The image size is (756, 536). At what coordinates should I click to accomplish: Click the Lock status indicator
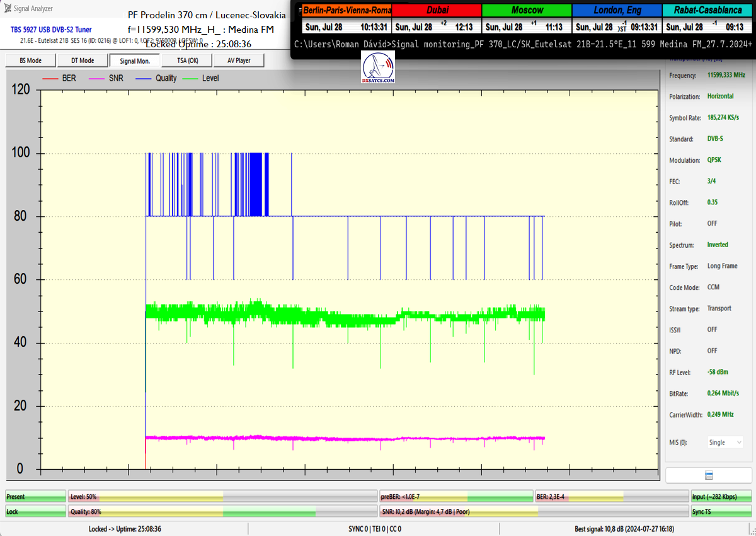point(35,511)
